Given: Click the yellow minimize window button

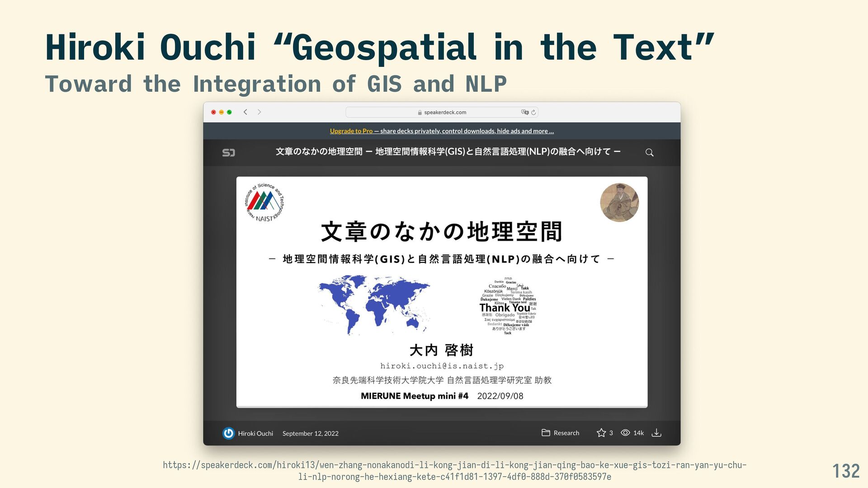Looking at the screenshot, I should click(x=222, y=112).
